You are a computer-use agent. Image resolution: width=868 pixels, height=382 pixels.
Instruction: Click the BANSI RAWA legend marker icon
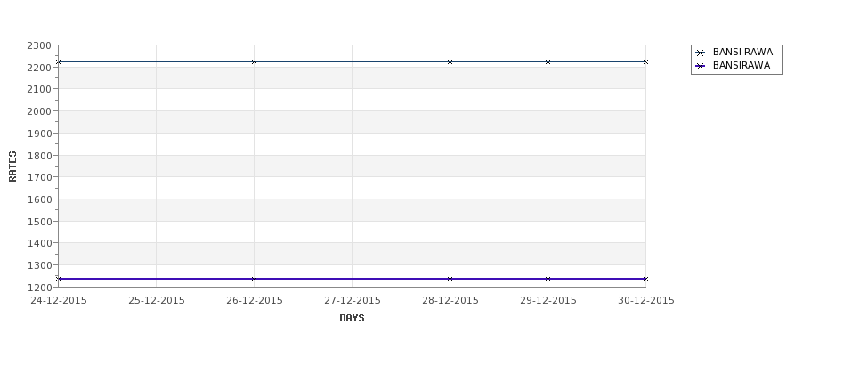(x=701, y=53)
